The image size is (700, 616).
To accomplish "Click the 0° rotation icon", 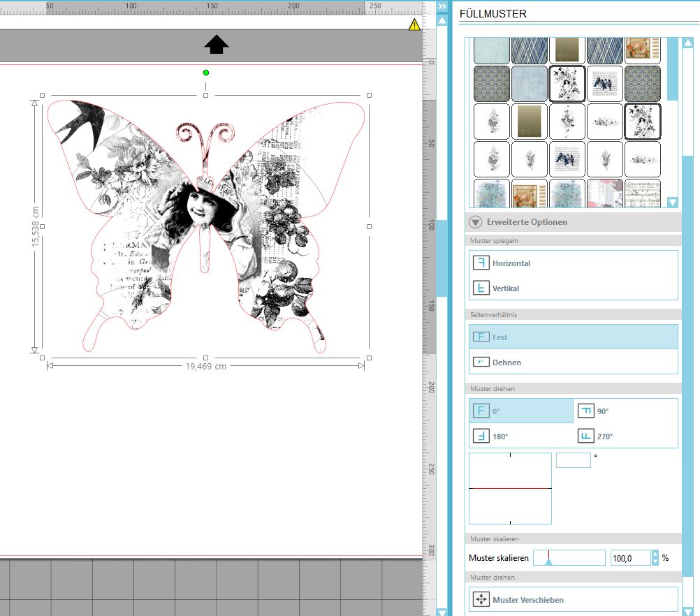I will 481,411.
